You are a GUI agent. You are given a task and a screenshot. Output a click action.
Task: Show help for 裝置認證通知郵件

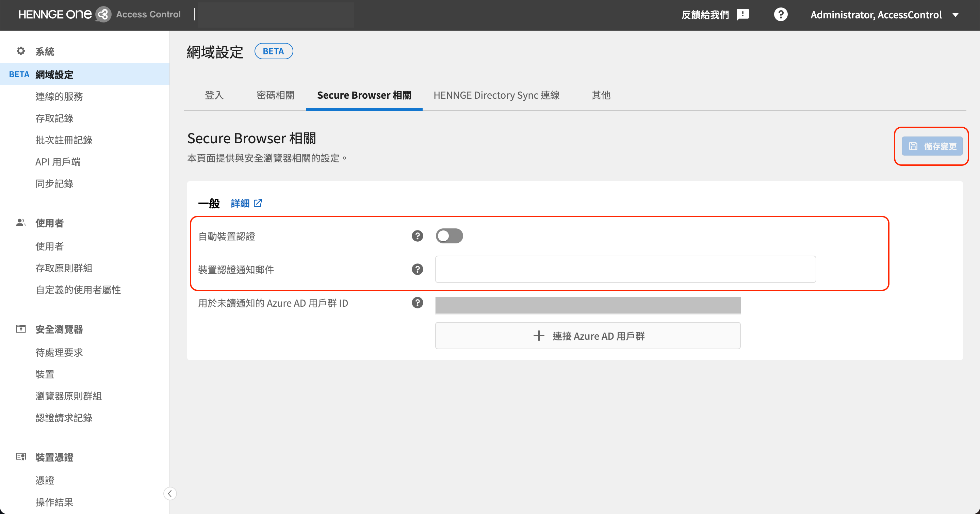(x=417, y=269)
